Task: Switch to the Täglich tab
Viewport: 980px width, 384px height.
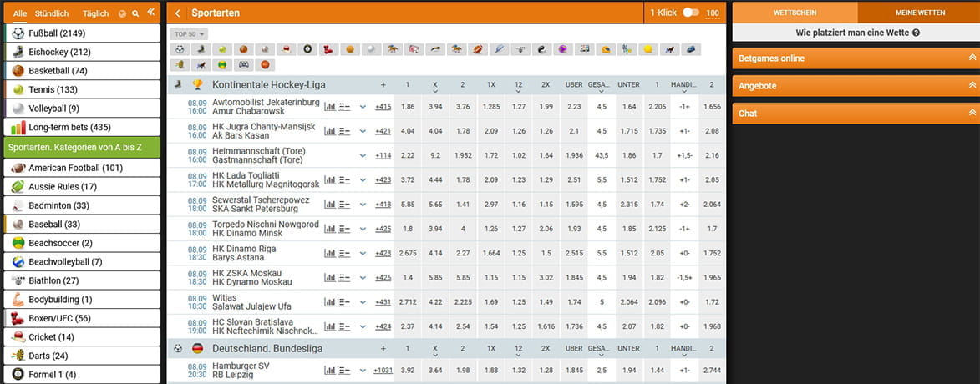Action: (95, 13)
